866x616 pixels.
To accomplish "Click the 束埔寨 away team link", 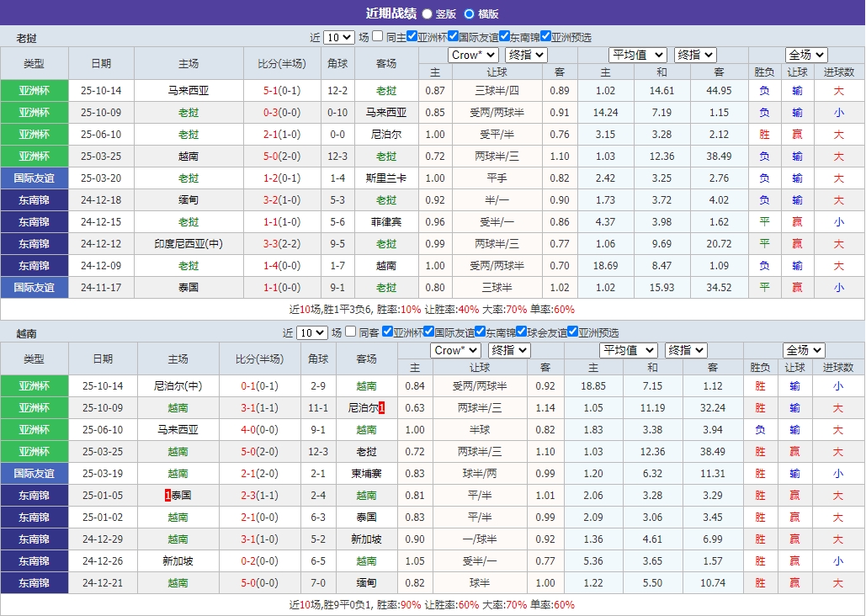I will point(368,473).
